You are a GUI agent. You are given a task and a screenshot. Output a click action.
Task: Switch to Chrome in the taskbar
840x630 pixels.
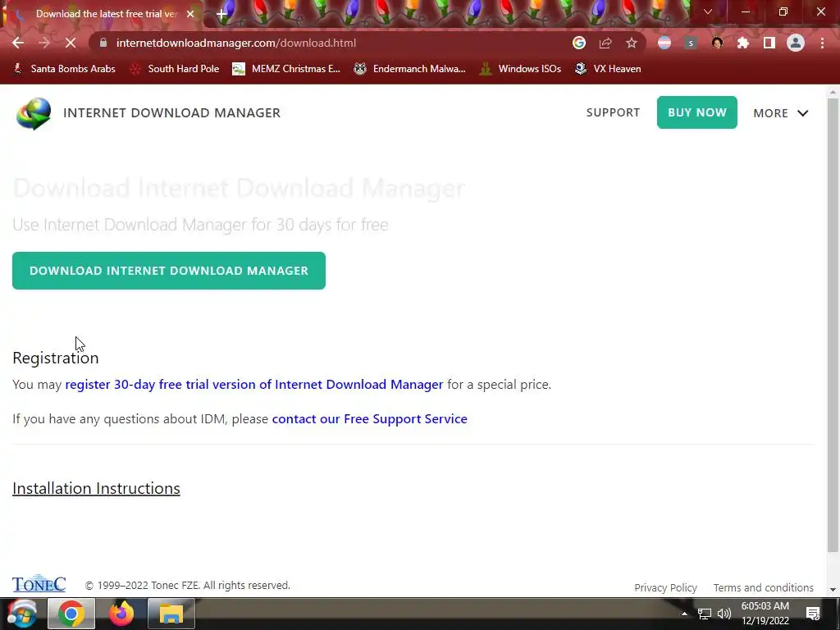[x=71, y=614]
